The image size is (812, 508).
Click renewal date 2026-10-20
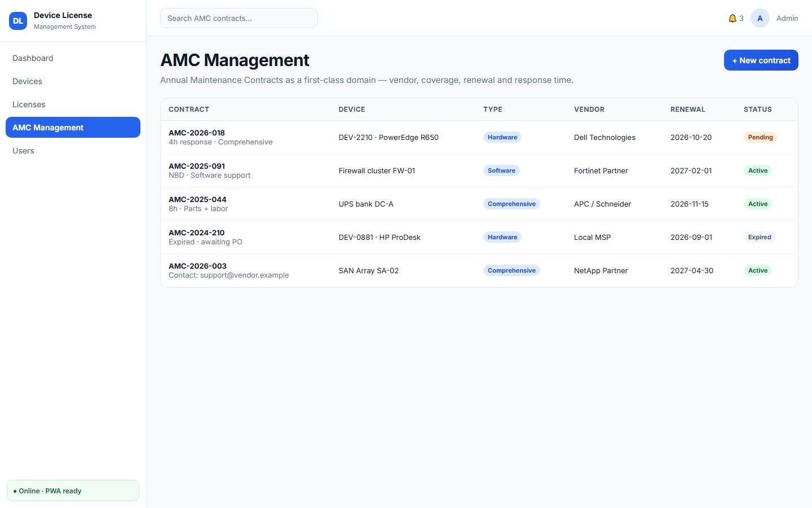(691, 137)
